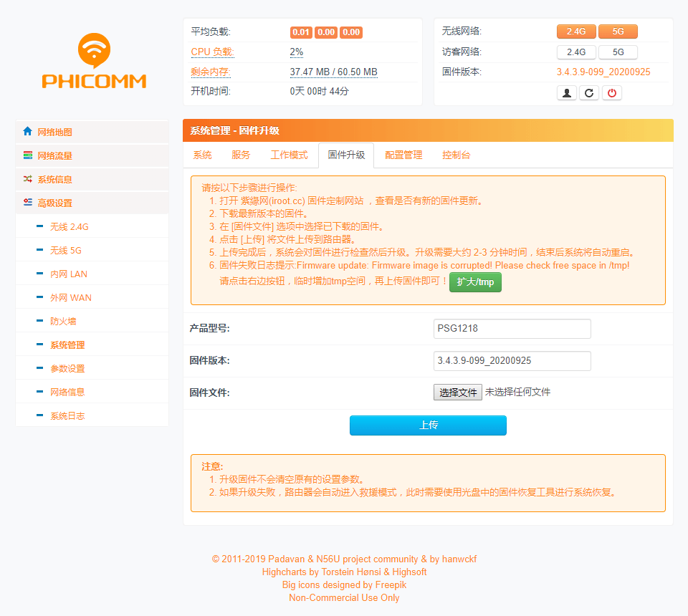The width and height of the screenshot is (688, 616).
Task: Toggle the 访客网络 5G button
Action: [x=618, y=52]
